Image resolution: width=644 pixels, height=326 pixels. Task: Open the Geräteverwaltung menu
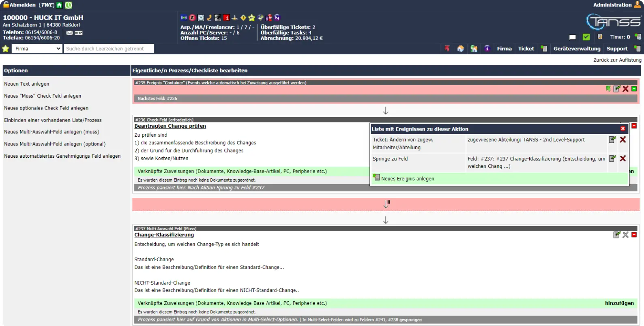[577, 49]
